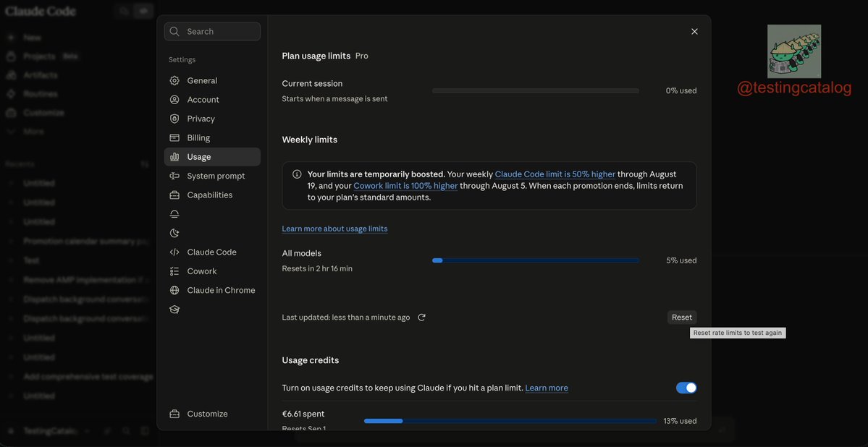Screen dimensions: 868x447
Task: Click 'Starts when a message is sent' text
Action: (335, 99)
